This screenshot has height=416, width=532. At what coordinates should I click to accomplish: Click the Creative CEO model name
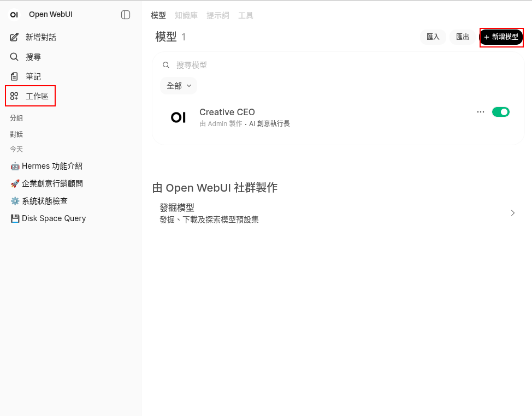pyautogui.click(x=227, y=112)
